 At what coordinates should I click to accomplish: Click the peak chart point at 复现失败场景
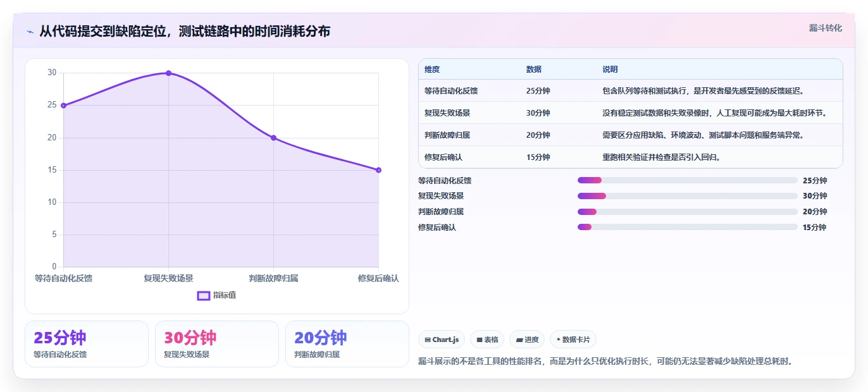coord(168,73)
